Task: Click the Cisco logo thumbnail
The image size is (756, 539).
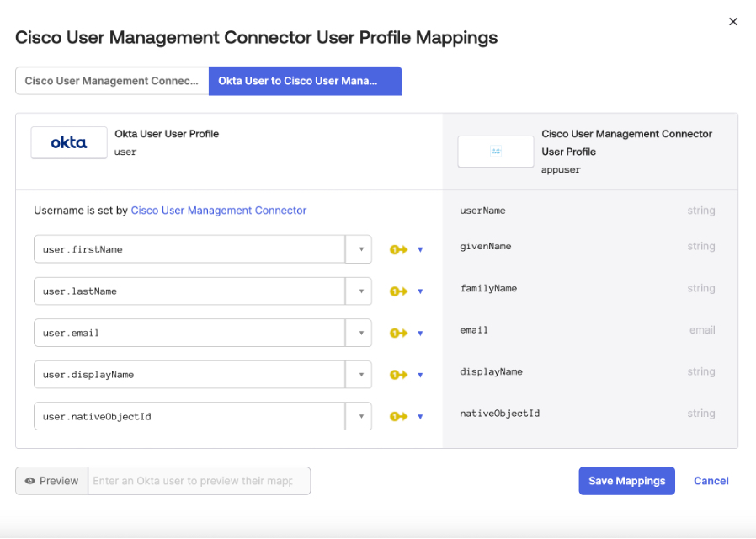Action: pyautogui.click(x=496, y=152)
